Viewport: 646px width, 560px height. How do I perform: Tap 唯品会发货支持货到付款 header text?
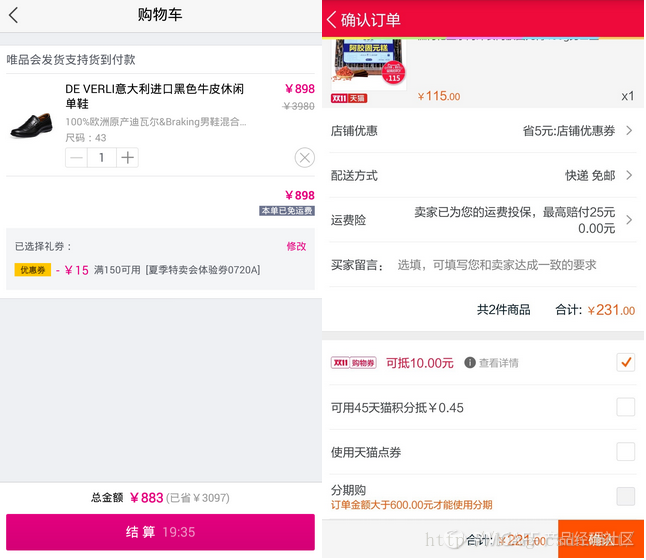click(x=71, y=59)
